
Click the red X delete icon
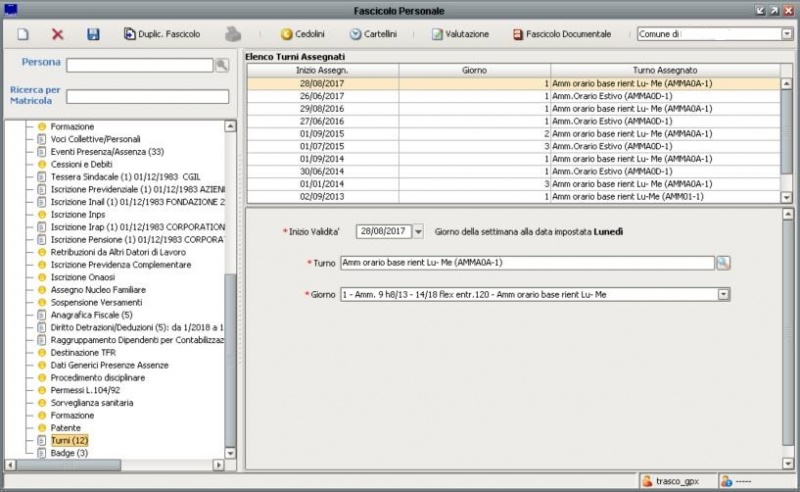coord(57,34)
